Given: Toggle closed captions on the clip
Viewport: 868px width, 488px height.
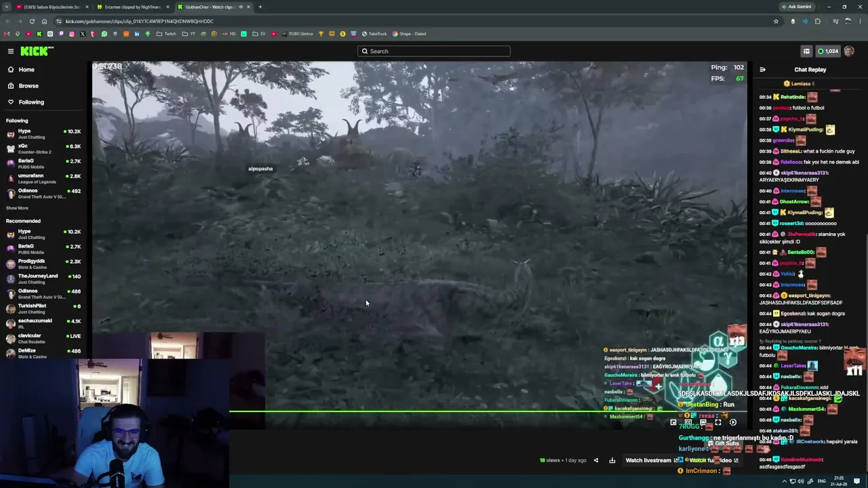Looking at the screenshot, I should (x=688, y=422).
